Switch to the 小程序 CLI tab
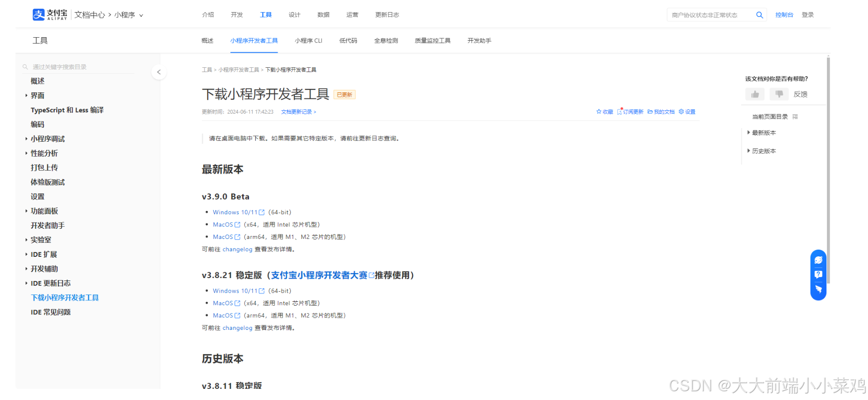Image resolution: width=868 pixels, height=400 pixels. click(x=309, y=41)
